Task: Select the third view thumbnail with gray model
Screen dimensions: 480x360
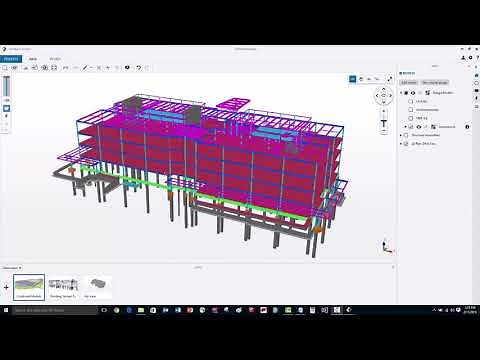Action: [97, 287]
